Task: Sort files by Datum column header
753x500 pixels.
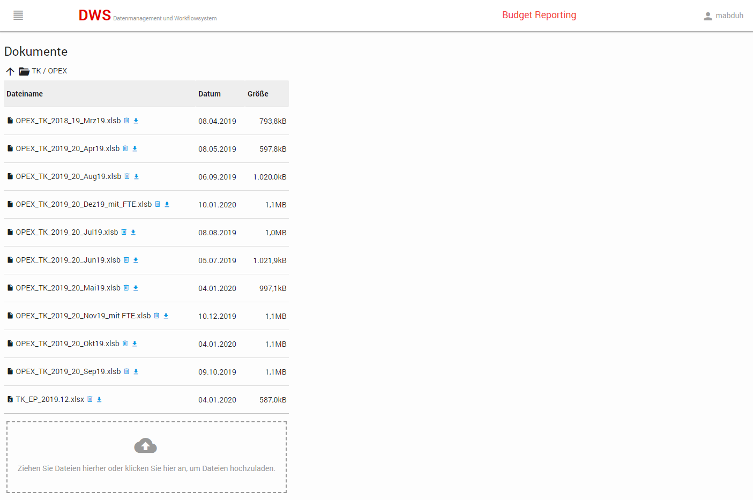Action: (209, 94)
